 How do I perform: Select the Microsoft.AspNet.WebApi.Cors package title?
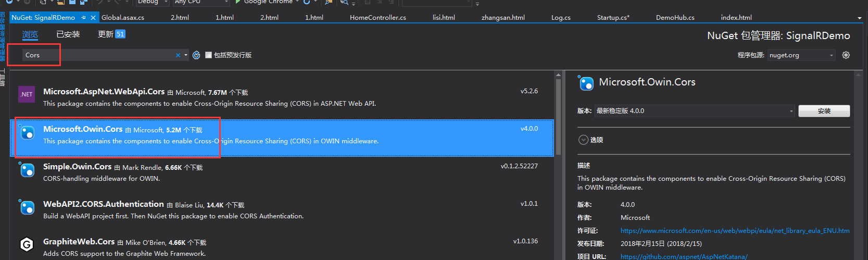tap(104, 92)
